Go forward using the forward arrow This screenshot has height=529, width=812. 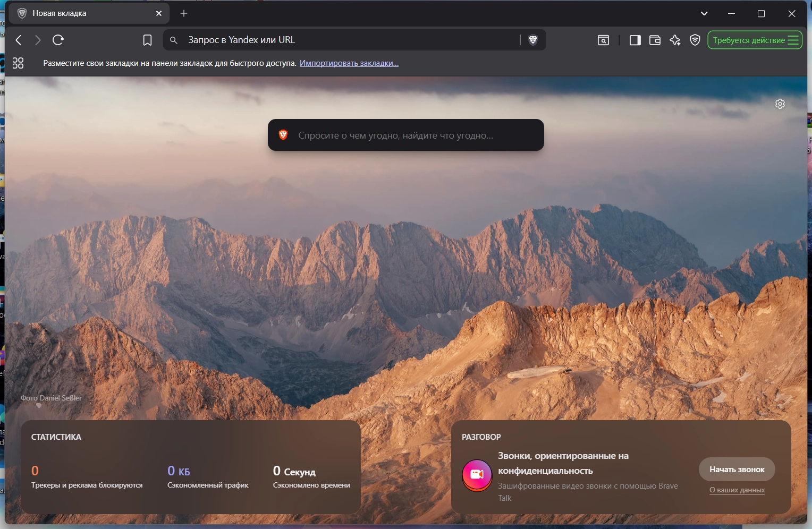tap(38, 40)
